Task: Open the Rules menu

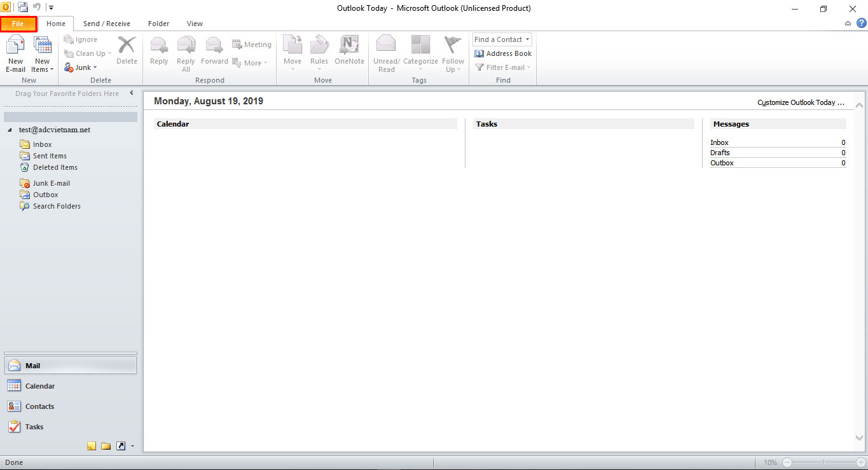Action: coord(319,54)
